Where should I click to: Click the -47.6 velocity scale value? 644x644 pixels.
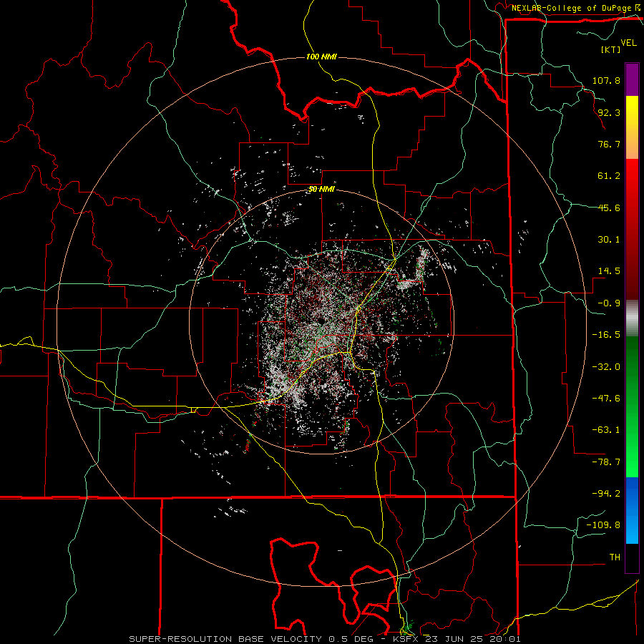click(606, 399)
